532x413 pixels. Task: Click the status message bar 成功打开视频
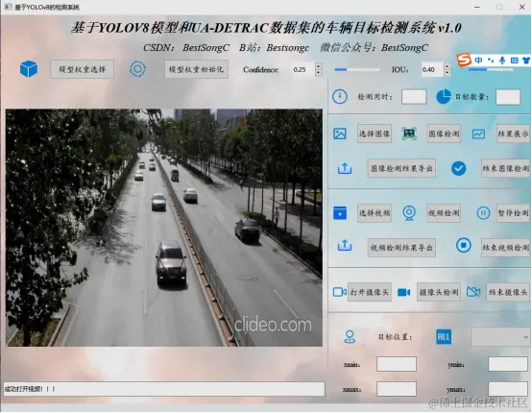point(164,389)
